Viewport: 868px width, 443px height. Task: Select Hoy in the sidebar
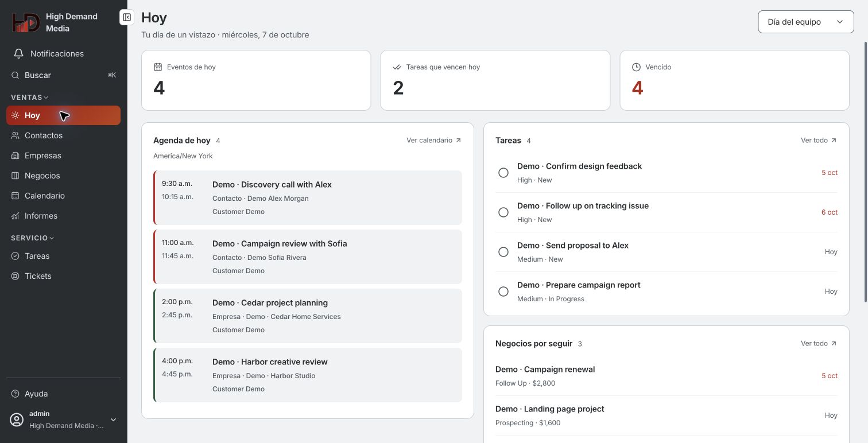coord(63,115)
